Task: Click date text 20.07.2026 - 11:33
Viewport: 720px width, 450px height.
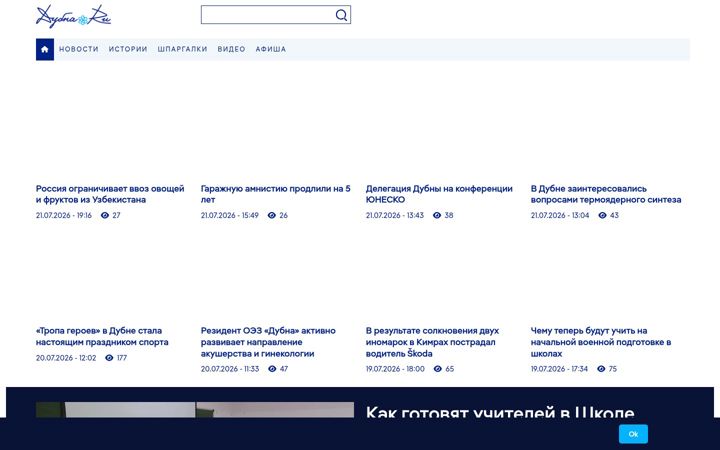Action: pos(230,369)
